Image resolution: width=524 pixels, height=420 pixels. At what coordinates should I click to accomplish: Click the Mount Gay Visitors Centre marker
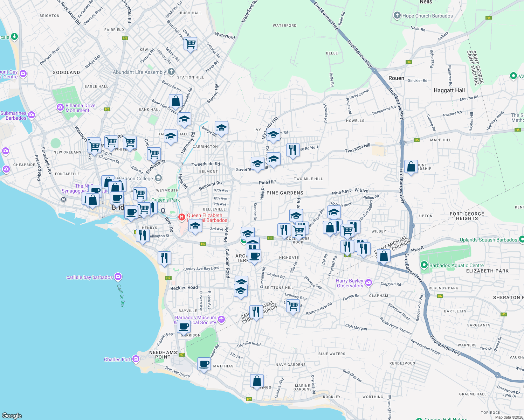[x=23, y=74]
